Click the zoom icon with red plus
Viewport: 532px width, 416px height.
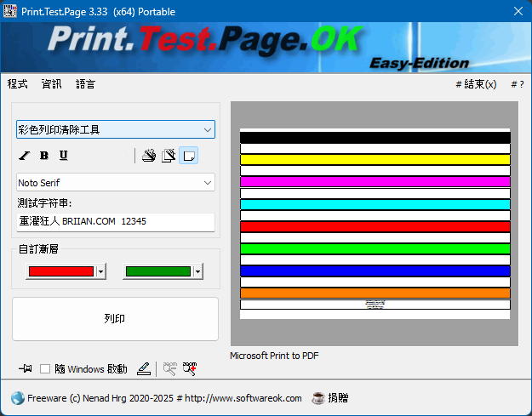click(190, 368)
